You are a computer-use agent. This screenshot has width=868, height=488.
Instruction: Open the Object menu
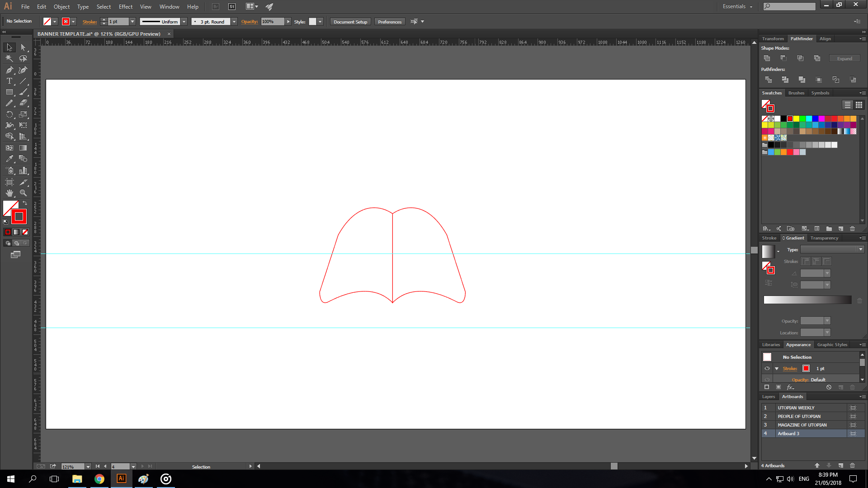(61, 7)
